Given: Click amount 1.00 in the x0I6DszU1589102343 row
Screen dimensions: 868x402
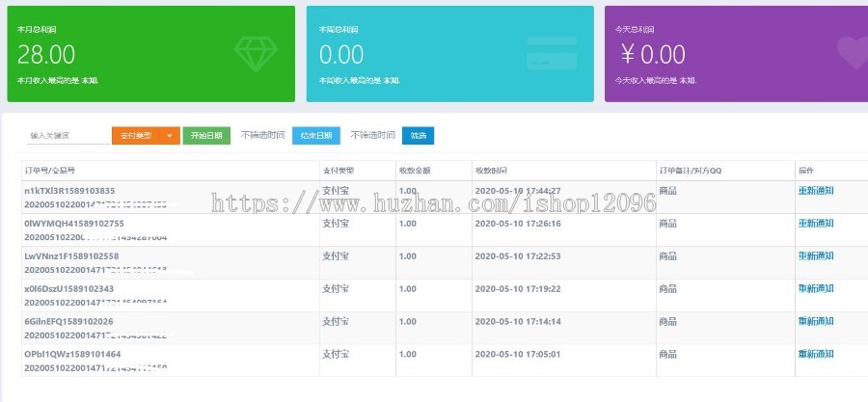Looking at the screenshot, I should click(407, 288).
